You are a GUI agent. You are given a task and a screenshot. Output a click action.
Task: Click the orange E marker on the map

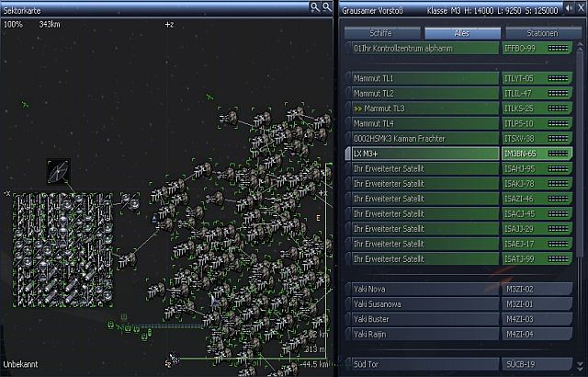319,218
